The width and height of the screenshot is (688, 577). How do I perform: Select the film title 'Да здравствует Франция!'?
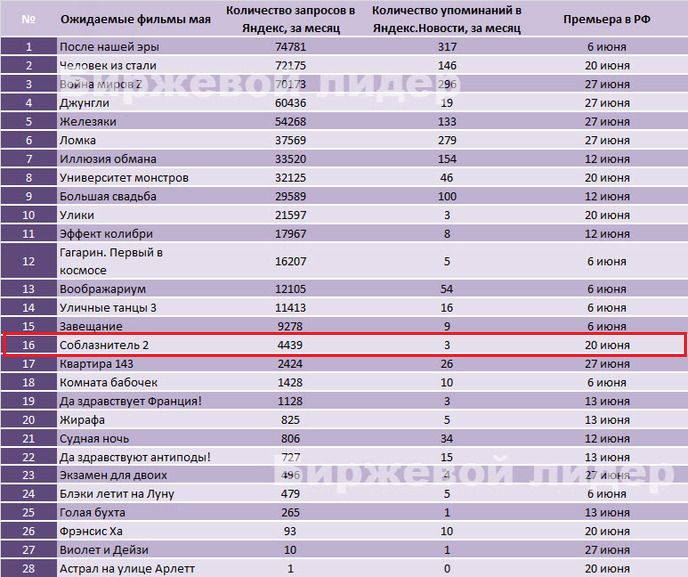point(131,401)
